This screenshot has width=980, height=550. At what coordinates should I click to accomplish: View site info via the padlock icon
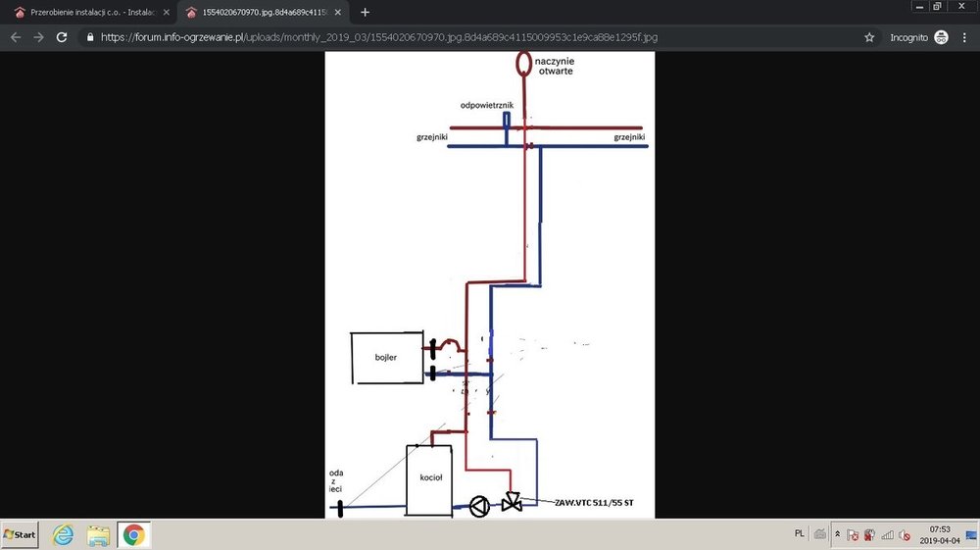pos(91,37)
